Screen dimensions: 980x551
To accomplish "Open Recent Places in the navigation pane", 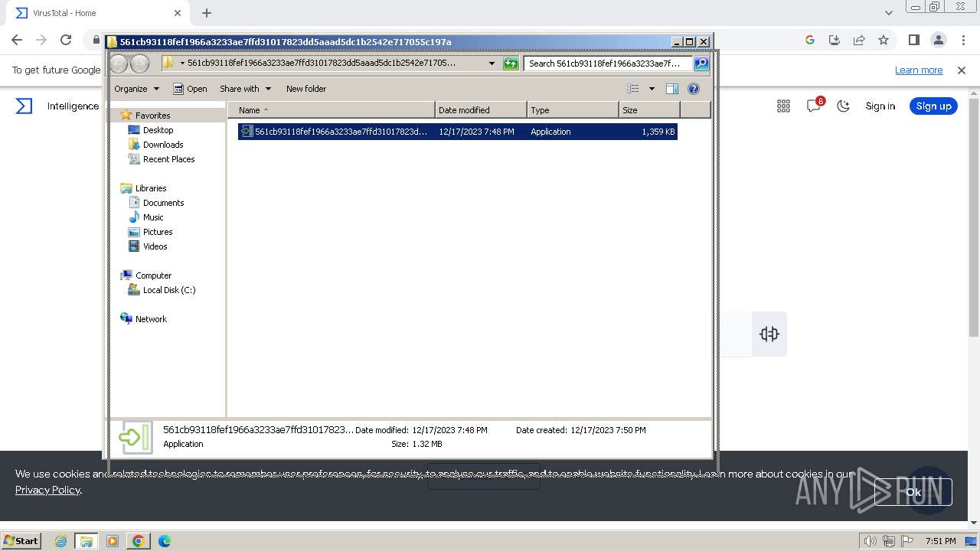I will pos(168,159).
